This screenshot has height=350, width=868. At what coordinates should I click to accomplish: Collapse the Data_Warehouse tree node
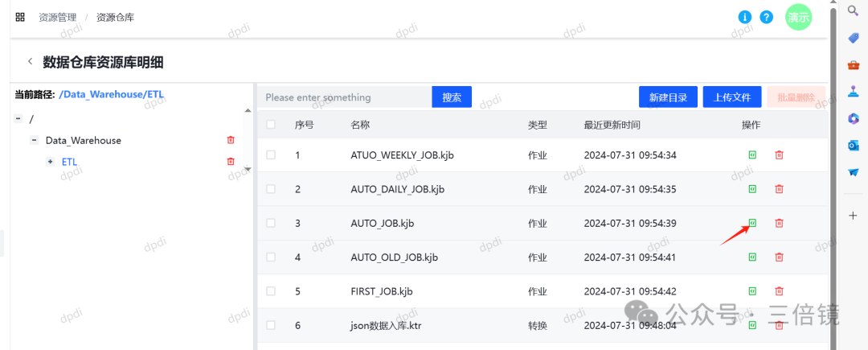(35, 140)
